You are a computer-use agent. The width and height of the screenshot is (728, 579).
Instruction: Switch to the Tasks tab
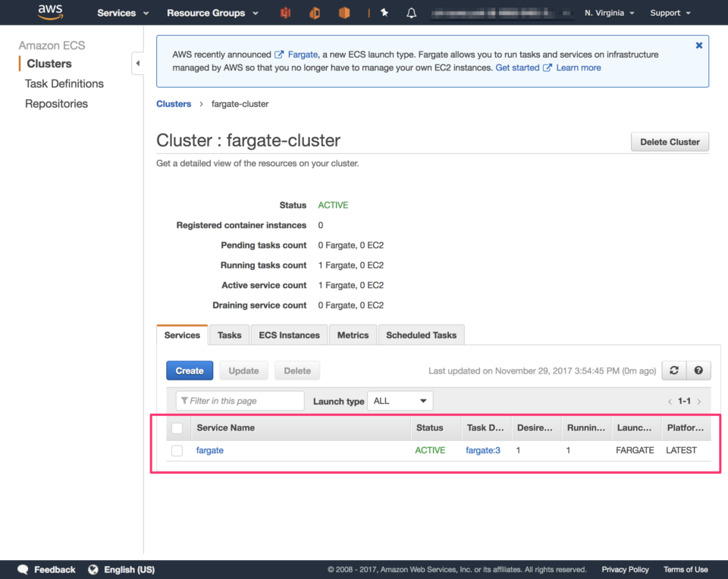coord(229,334)
